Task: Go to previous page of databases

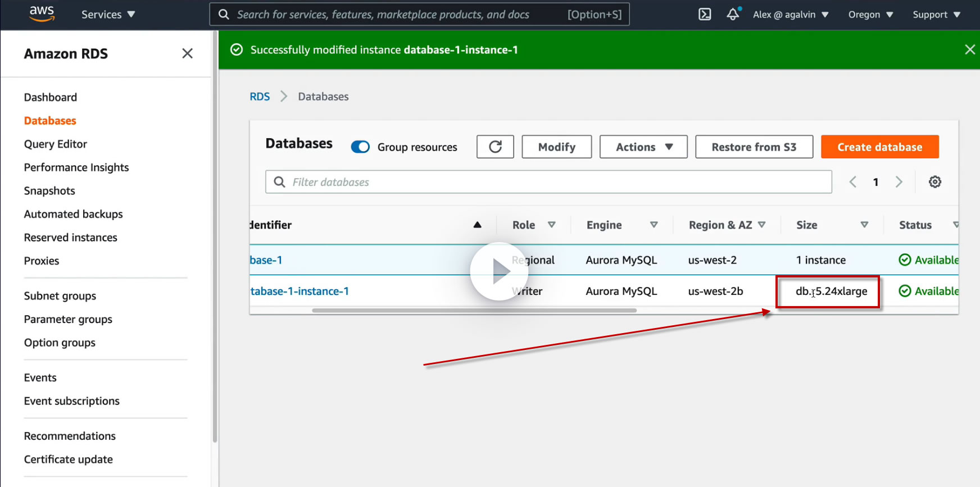Action: pyautogui.click(x=853, y=182)
